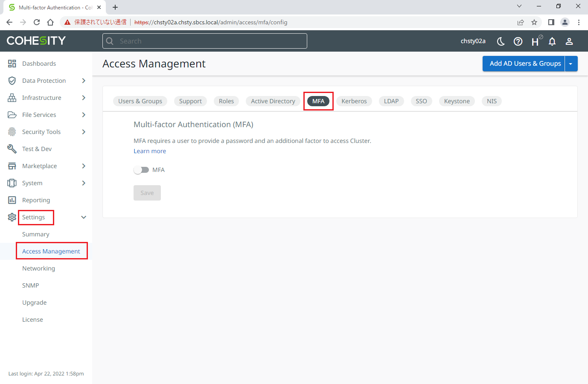Expand the Data Protection menu chevron
588x384 pixels.
pyautogui.click(x=84, y=81)
